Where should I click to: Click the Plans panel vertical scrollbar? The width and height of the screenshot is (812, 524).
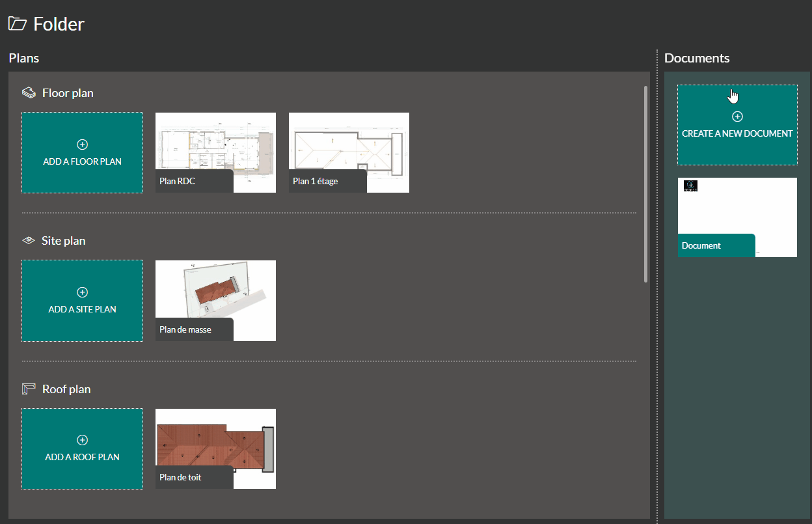coord(645,184)
